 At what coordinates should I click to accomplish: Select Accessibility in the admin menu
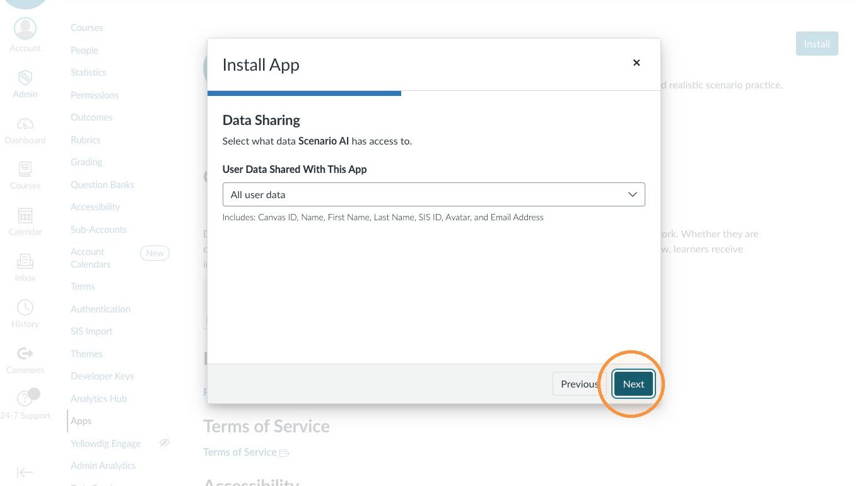pyautogui.click(x=95, y=207)
